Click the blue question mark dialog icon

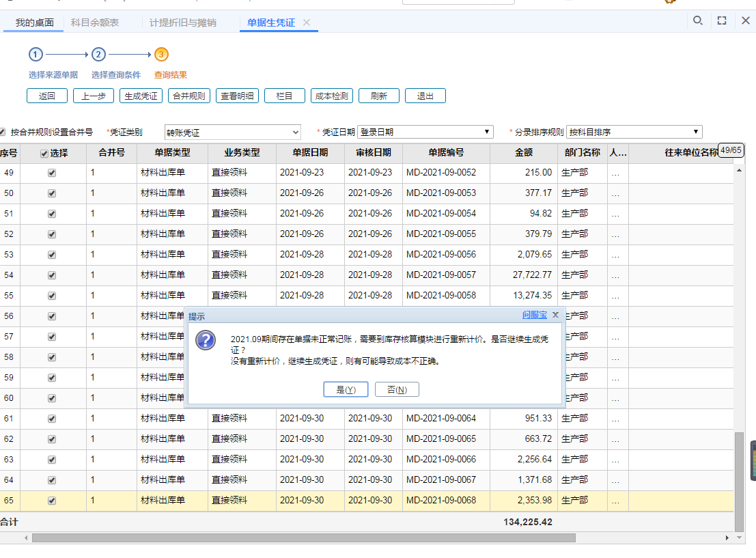click(206, 341)
